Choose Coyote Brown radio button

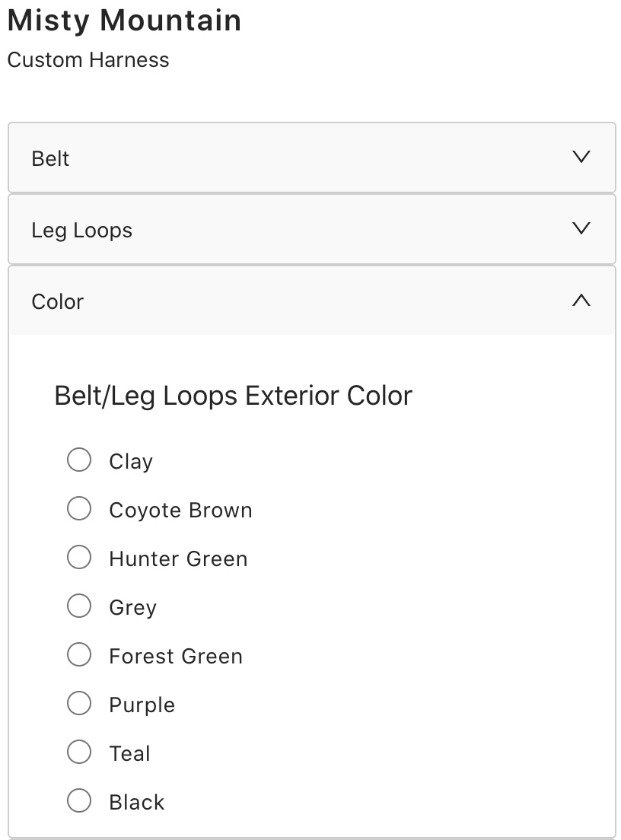pyautogui.click(x=79, y=508)
